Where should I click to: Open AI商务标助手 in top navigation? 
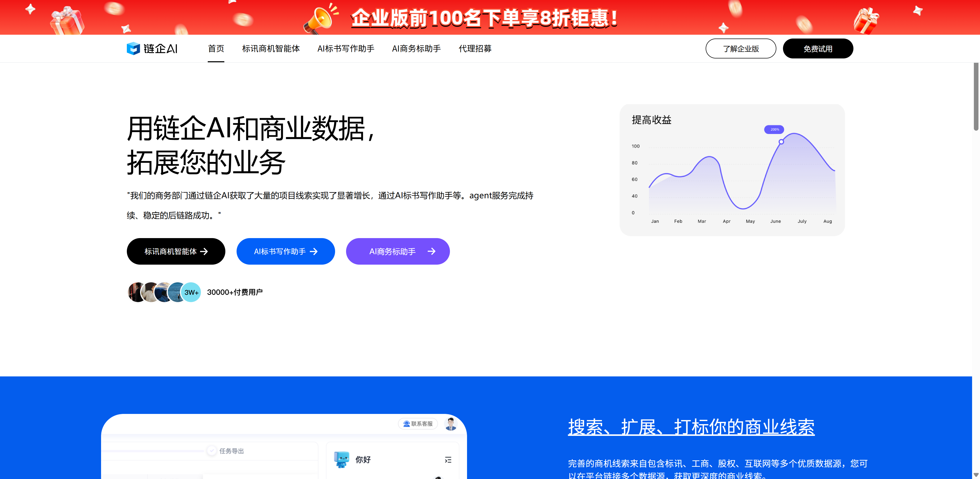pos(416,48)
